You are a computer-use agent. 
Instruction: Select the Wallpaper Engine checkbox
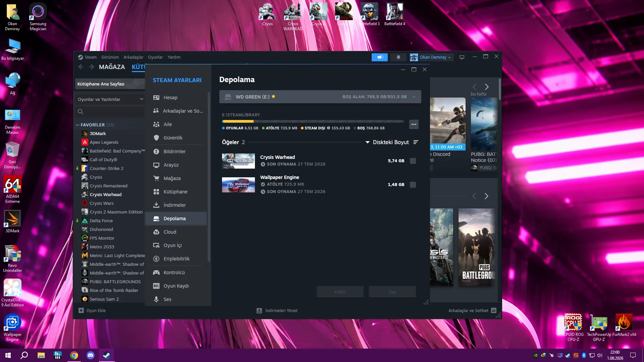tap(413, 185)
